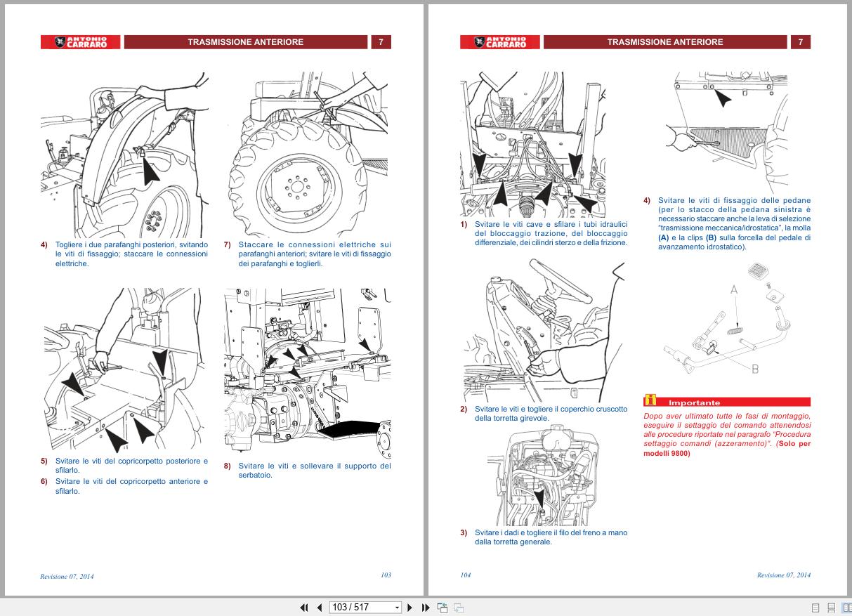Image resolution: width=852 pixels, height=616 pixels.
Task: Click the step 5 text 'copricorpetto posteriore'
Action: click(148, 461)
